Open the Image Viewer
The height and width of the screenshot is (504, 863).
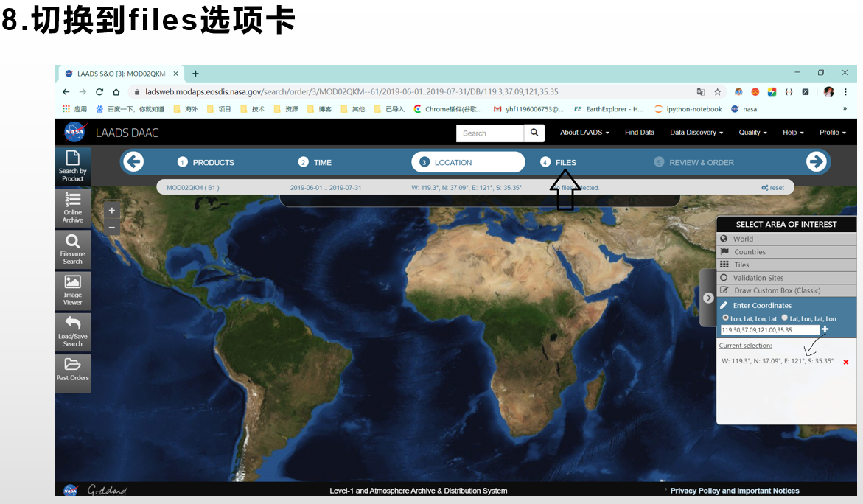click(x=72, y=291)
